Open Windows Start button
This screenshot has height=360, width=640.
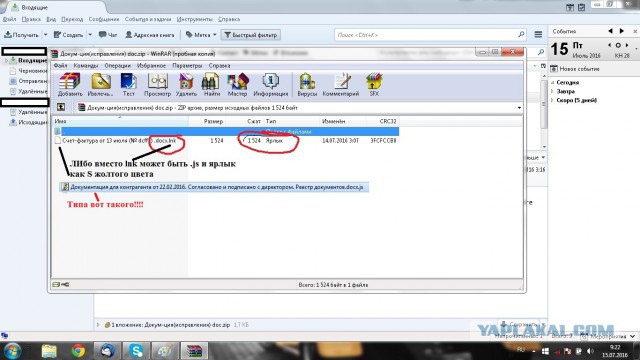12,351
